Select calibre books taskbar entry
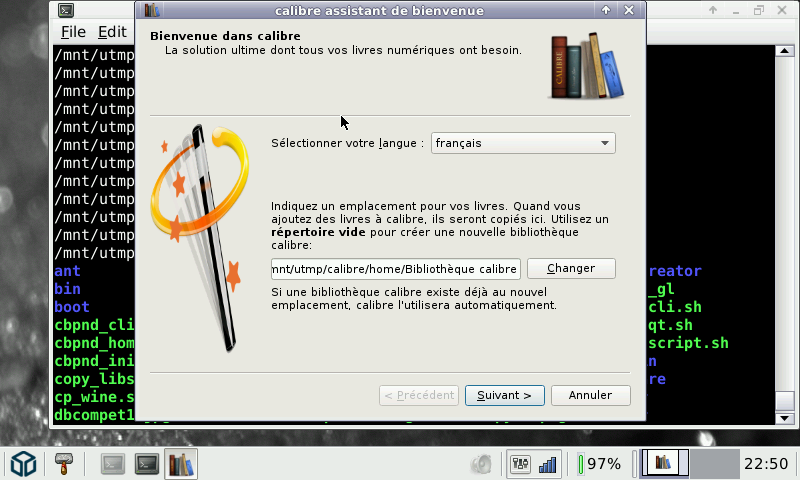 181,464
